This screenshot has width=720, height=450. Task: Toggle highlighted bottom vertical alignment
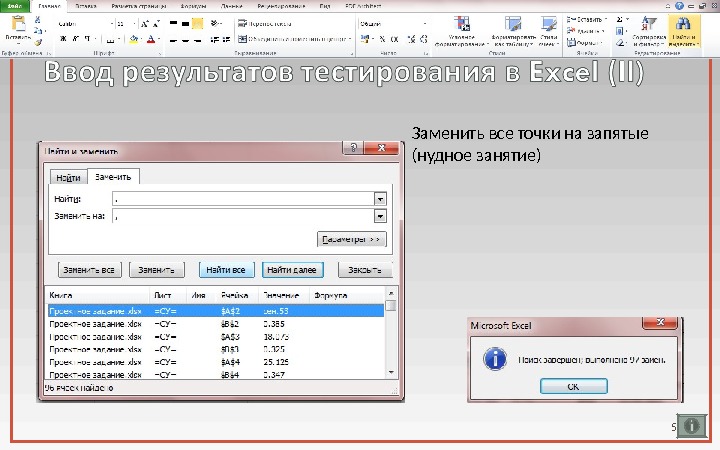point(197,23)
